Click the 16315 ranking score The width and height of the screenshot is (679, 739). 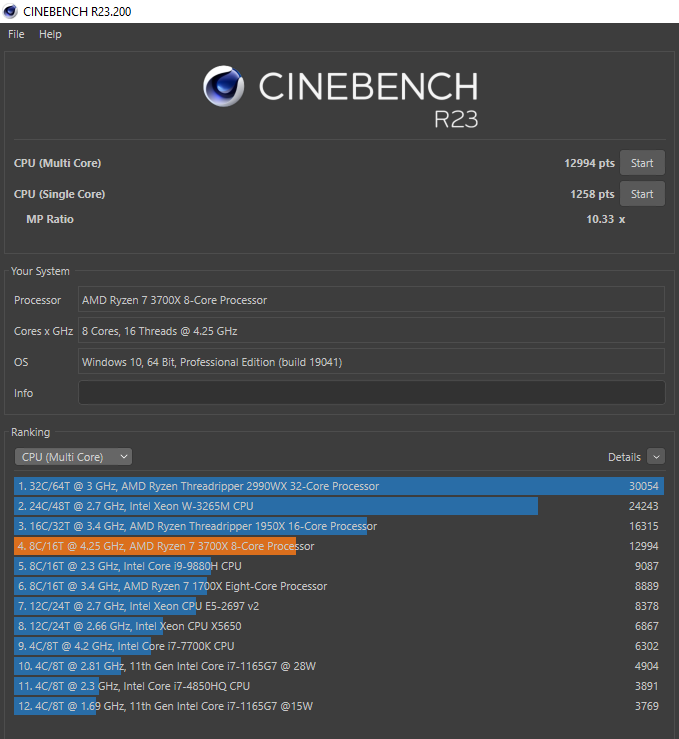tap(644, 526)
